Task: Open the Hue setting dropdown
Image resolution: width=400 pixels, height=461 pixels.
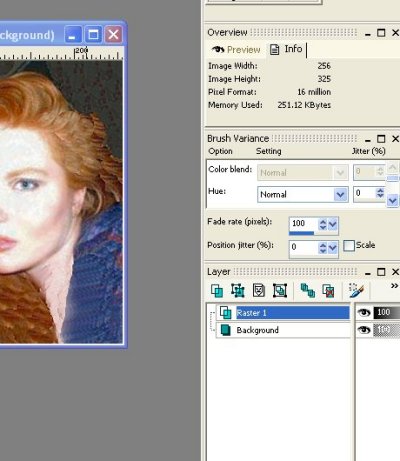Action: click(340, 194)
